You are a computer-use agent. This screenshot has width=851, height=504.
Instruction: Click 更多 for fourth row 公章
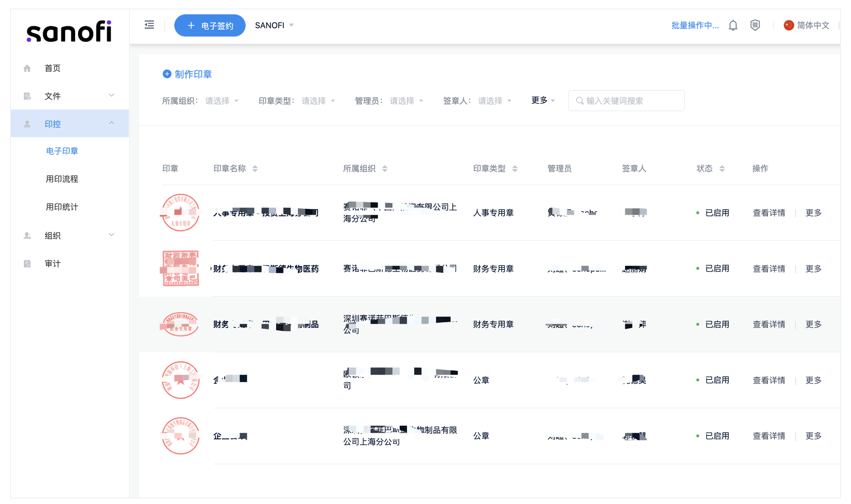coord(814,380)
